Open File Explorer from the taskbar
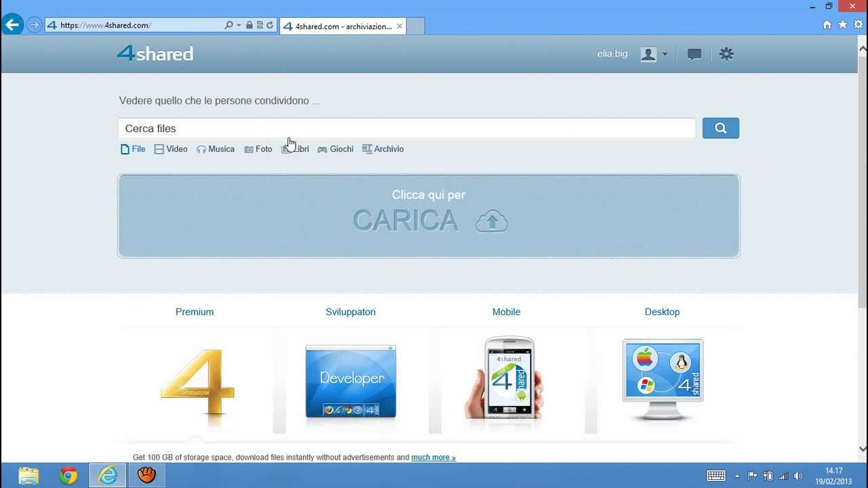 click(x=28, y=476)
